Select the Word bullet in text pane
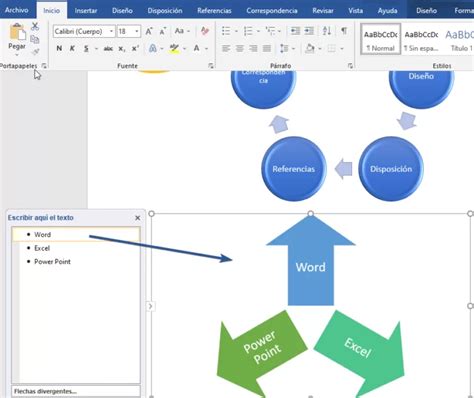474x398 pixels. point(76,235)
